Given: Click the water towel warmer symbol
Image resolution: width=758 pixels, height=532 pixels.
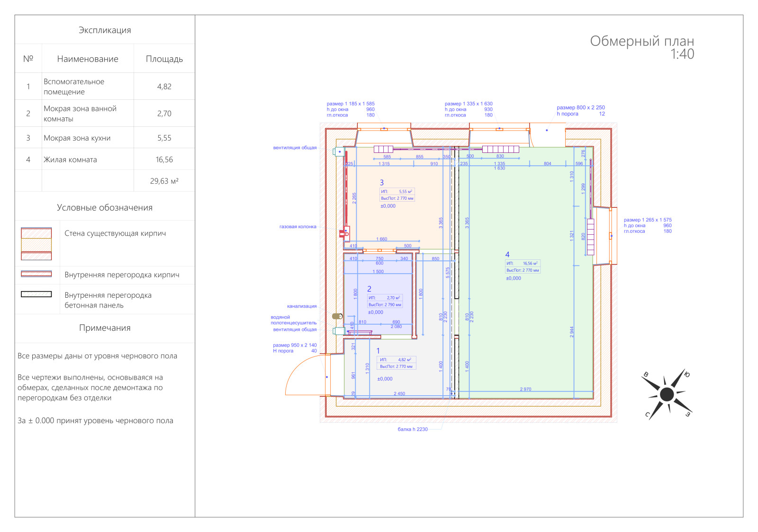Looking at the screenshot, I should tap(337, 316).
